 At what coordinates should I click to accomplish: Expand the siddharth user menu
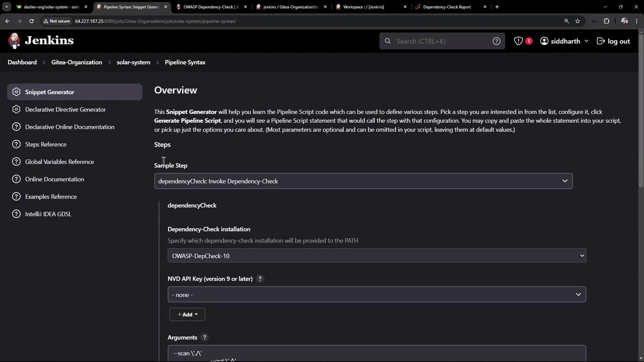tap(564, 41)
